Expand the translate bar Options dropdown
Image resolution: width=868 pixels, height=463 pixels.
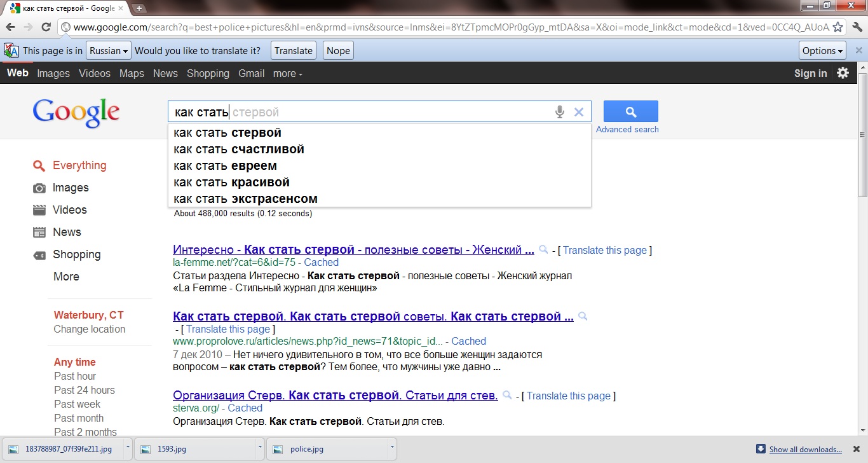tap(822, 51)
